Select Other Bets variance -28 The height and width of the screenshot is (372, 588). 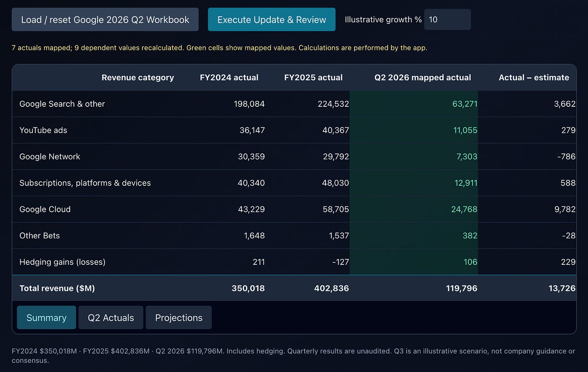pos(569,235)
